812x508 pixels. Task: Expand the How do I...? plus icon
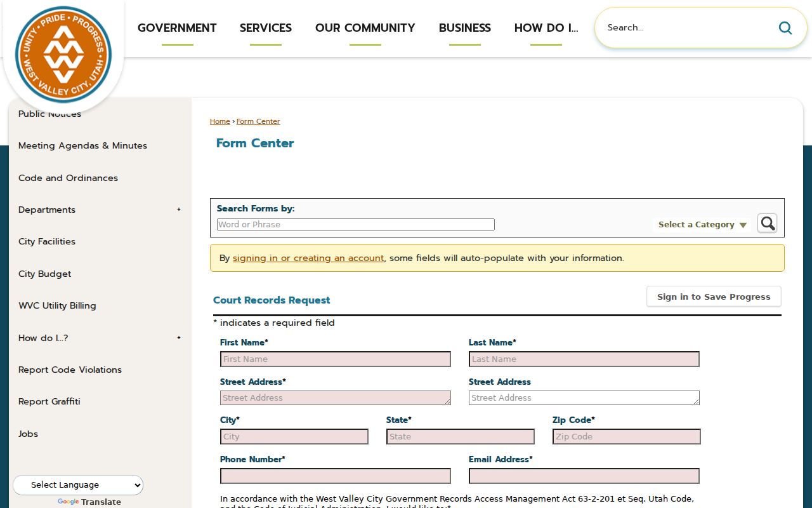coord(179,338)
